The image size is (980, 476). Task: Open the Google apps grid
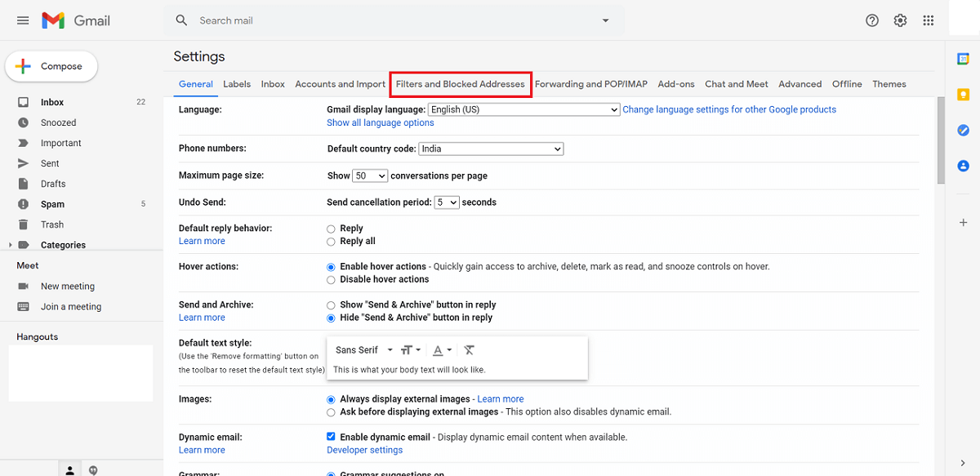(928, 20)
